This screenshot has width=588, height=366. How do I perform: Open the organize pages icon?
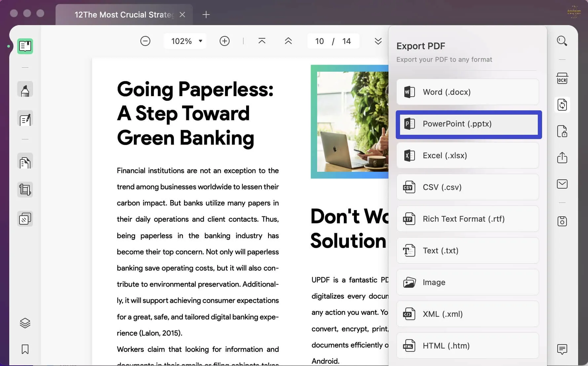(25, 218)
